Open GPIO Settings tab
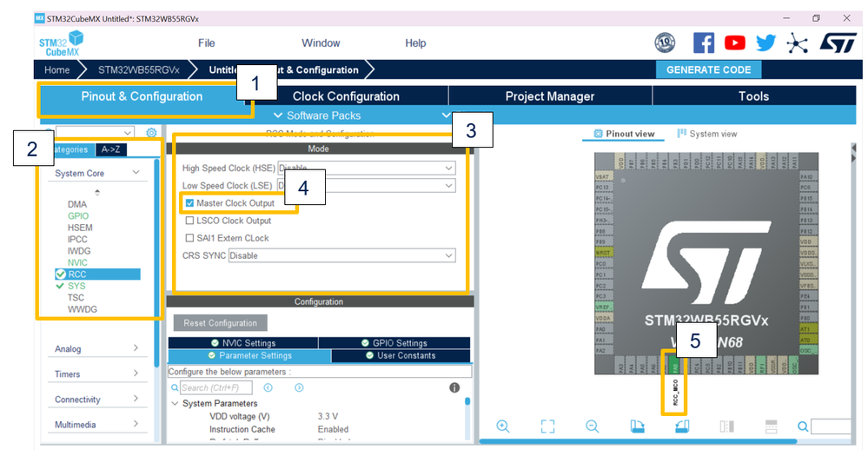868x456 pixels. (394, 343)
